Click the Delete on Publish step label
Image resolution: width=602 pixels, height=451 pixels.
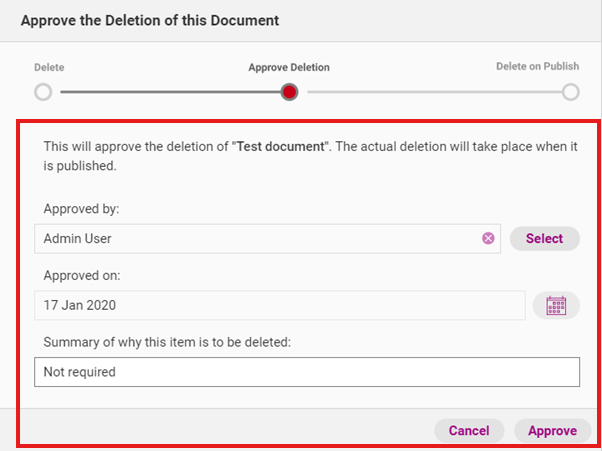tap(537, 67)
